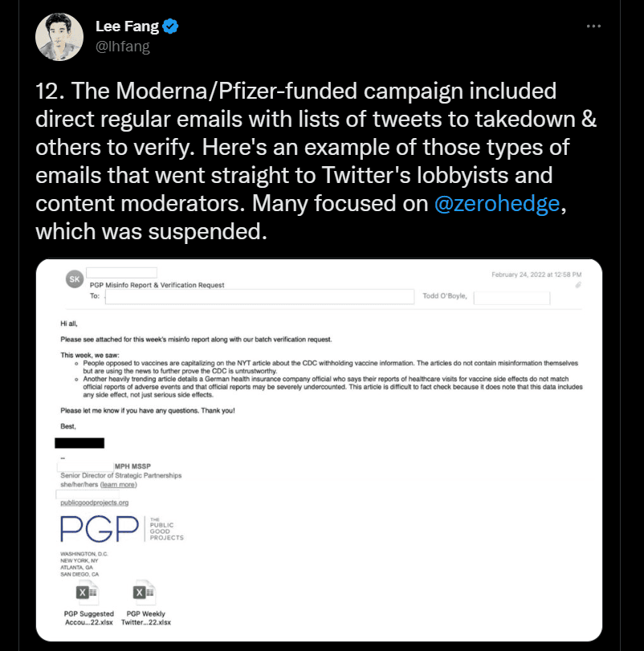Click the PGP logo in signature

pyautogui.click(x=98, y=527)
